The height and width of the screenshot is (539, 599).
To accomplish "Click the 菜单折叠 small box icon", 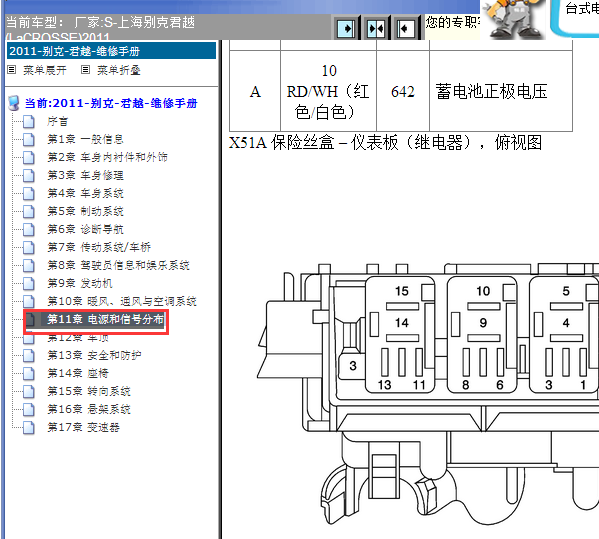I will [x=86, y=70].
